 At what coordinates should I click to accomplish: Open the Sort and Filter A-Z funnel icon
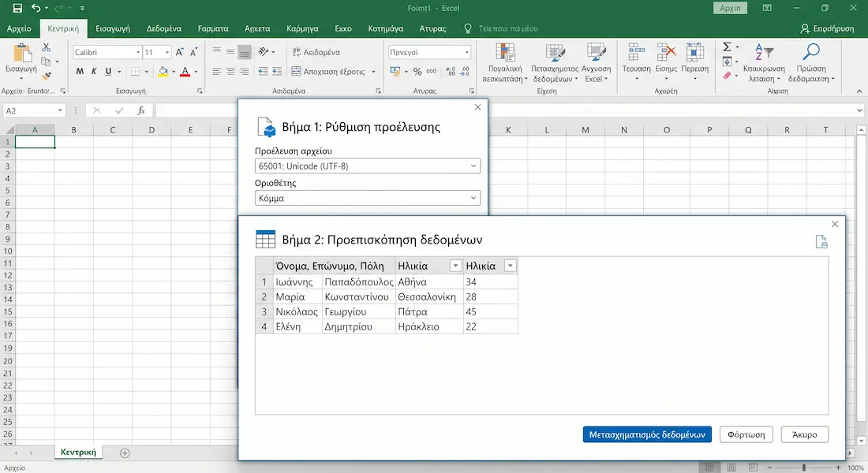pos(764,53)
